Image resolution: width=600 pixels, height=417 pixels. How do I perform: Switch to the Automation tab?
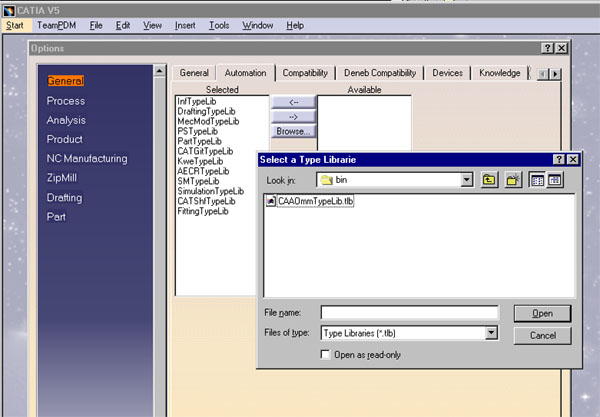click(245, 73)
